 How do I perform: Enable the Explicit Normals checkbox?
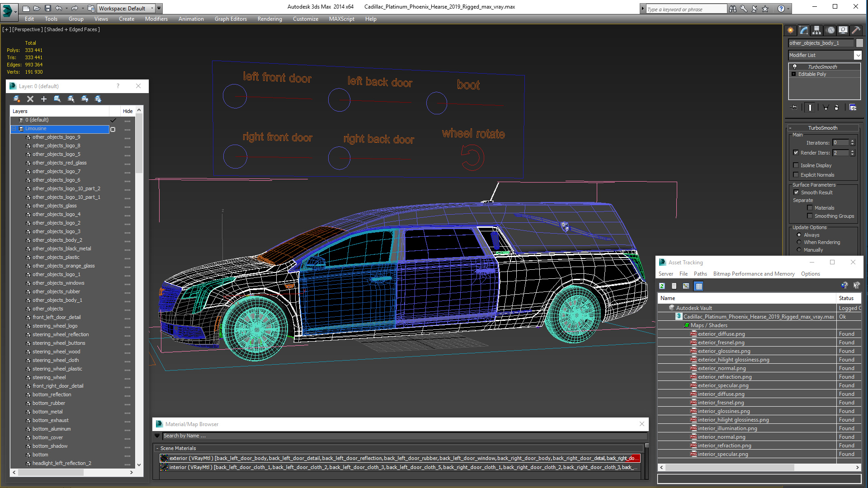point(796,175)
